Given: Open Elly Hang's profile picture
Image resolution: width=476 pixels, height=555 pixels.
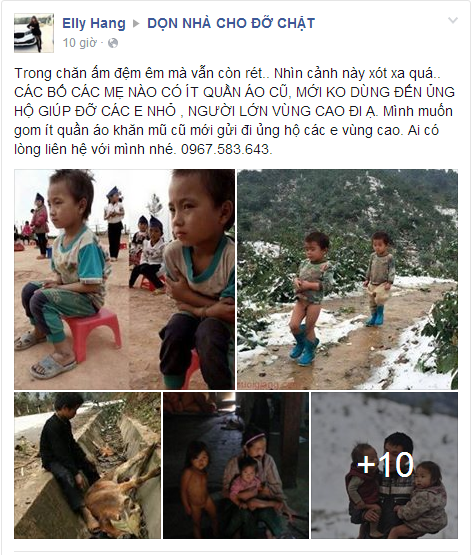Looking at the screenshot, I should point(34,33).
